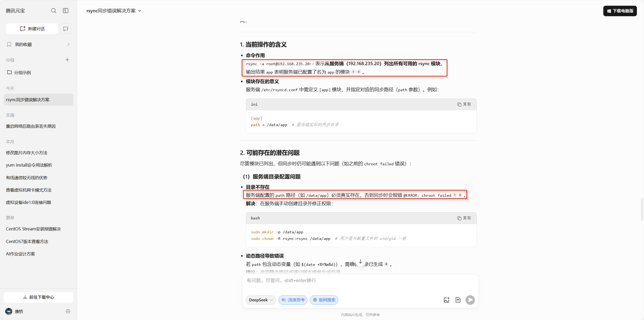This screenshot has height=320, width=644.
Task: Click the dashed-square icon beside 新建对话
Action: pos(66,29)
